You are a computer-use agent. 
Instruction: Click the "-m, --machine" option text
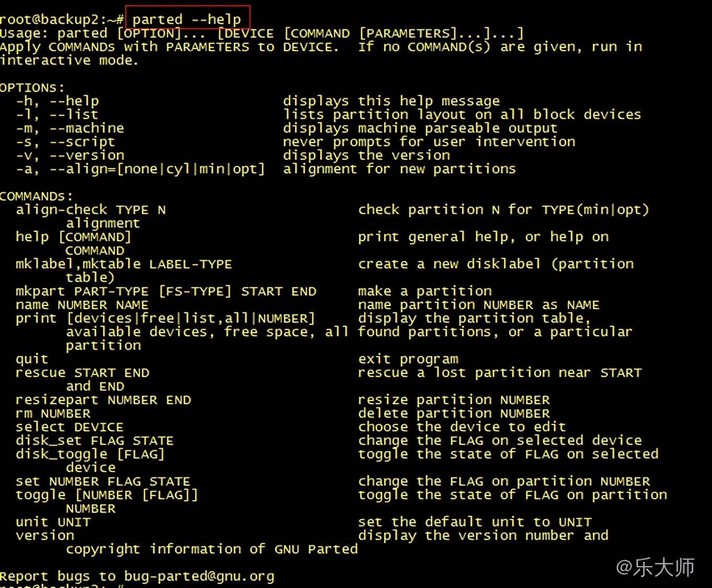point(70,128)
